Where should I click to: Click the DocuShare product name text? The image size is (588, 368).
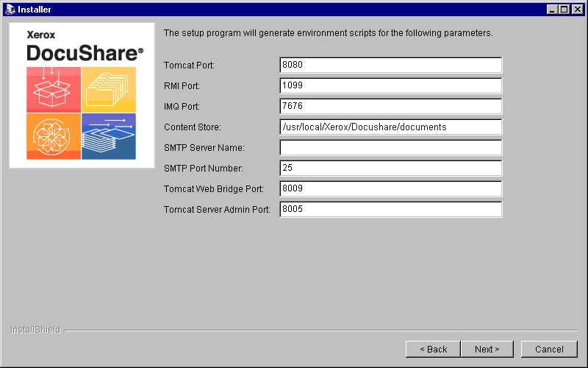click(x=85, y=53)
